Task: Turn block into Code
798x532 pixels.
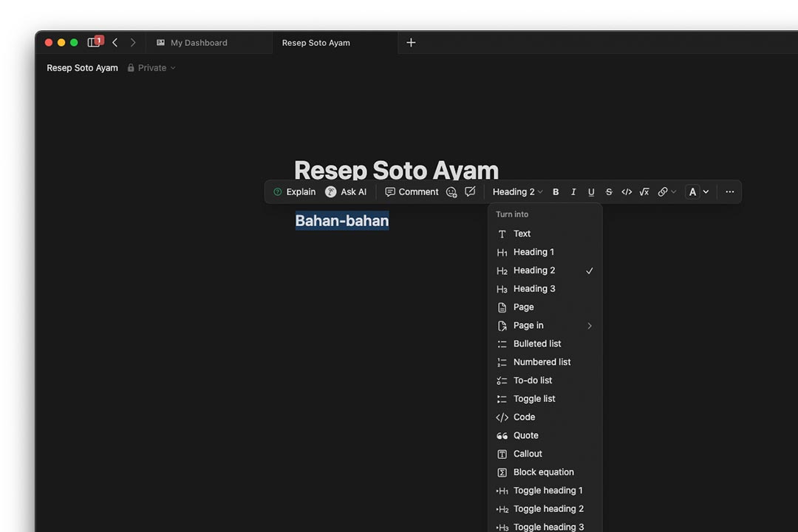Action: (545, 417)
